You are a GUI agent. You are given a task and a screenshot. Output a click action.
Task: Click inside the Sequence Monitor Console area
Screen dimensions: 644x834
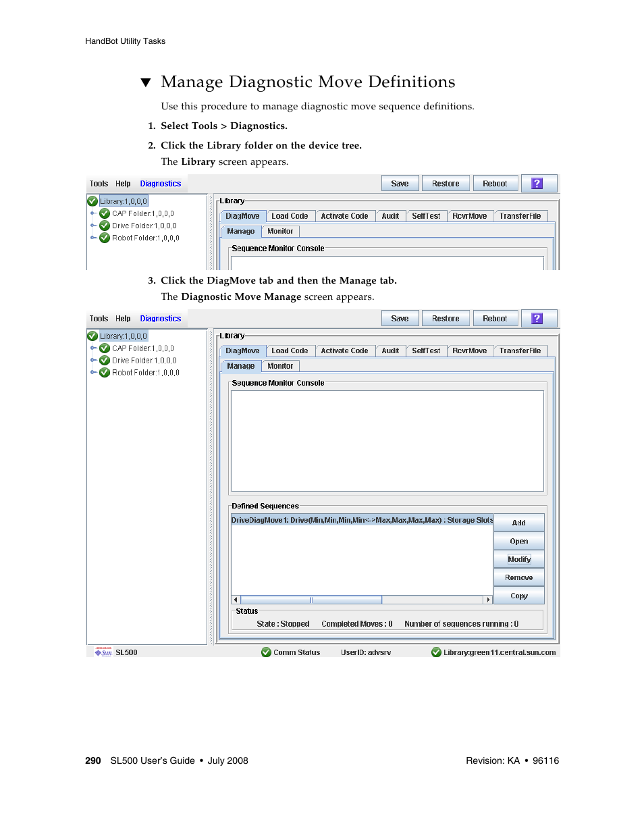(387, 441)
